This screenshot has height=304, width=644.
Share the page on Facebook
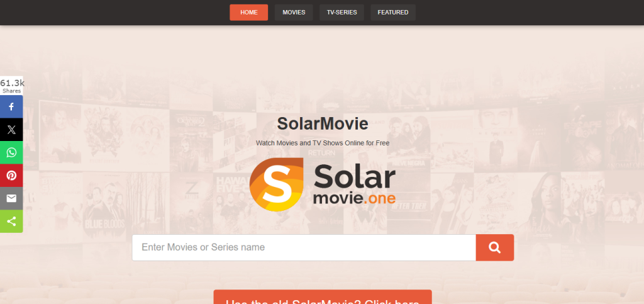(11, 107)
